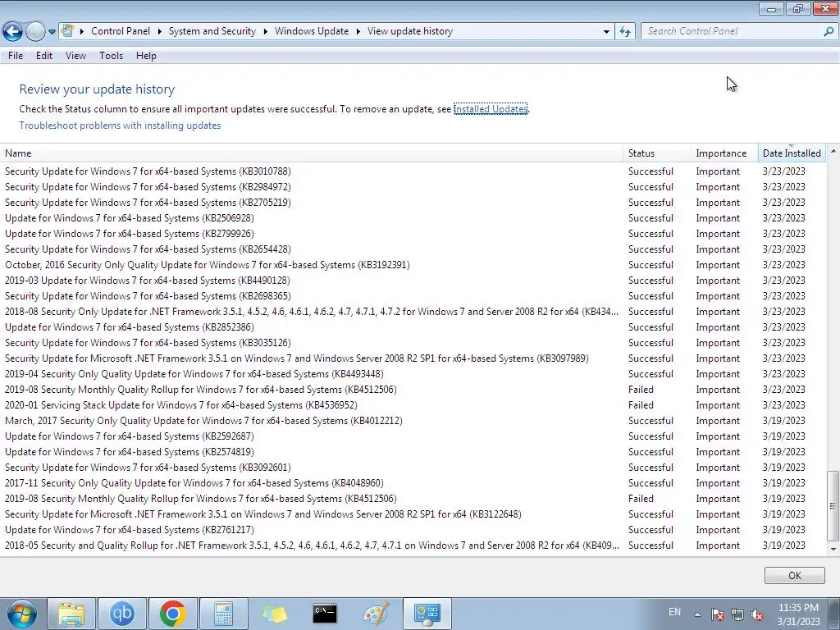Click the Forward navigation arrow button
This screenshot has height=630, width=840.
click(35, 31)
